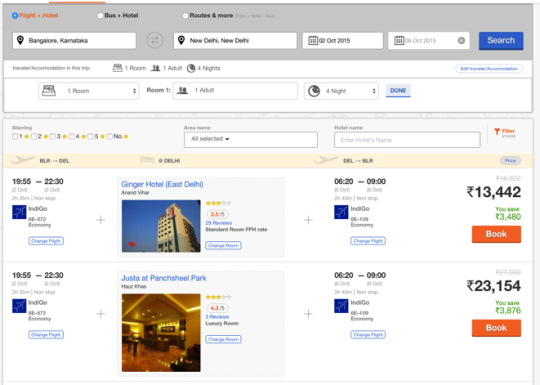Click bed icon next to @ DELHI
540x385 pixels.
click(x=147, y=160)
